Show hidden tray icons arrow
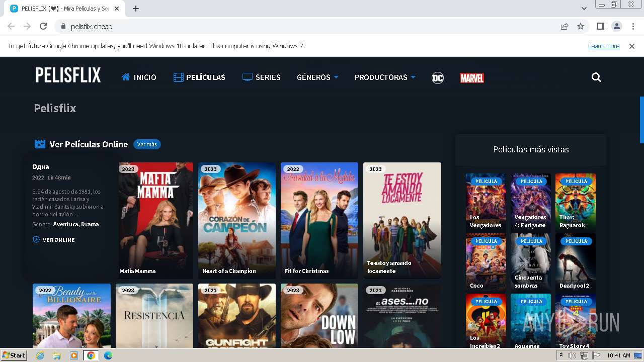This screenshot has width=644, height=362. click(x=561, y=355)
